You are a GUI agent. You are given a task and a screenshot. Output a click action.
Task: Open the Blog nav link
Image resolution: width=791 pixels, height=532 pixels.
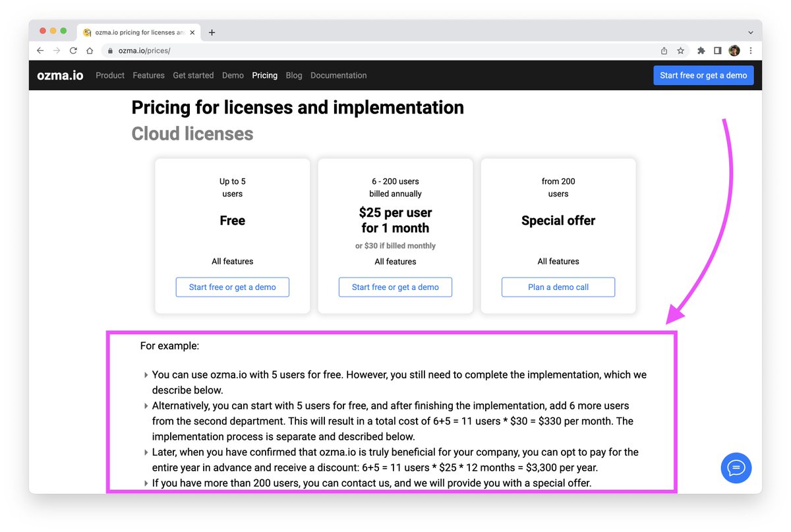294,75
